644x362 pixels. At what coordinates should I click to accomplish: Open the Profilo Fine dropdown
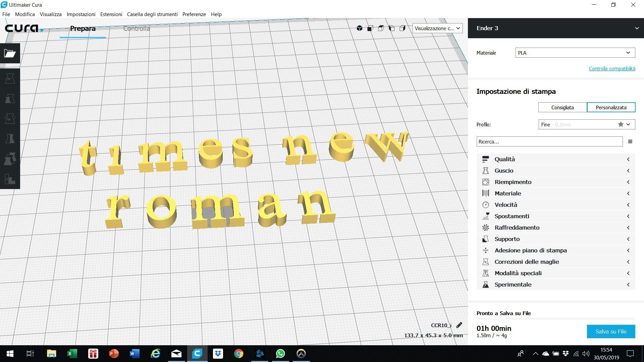pos(587,124)
